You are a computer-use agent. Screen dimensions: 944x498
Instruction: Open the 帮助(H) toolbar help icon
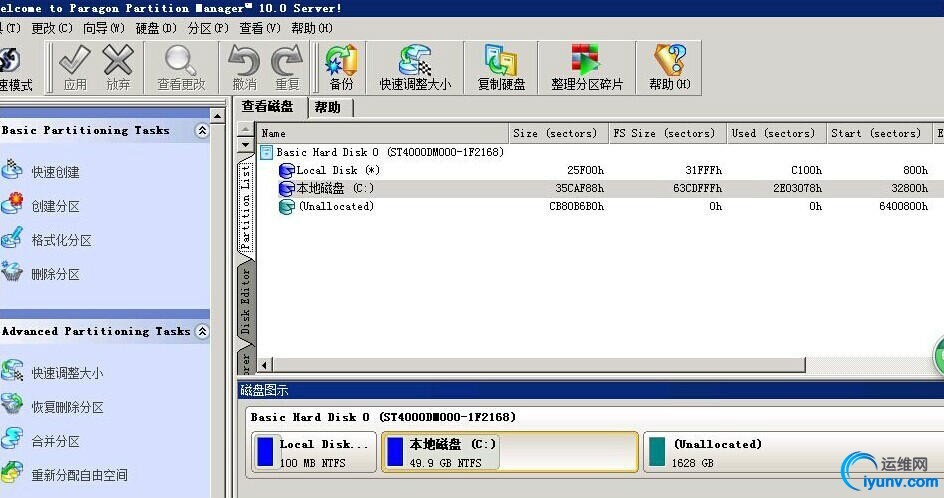click(x=669, y=60)
